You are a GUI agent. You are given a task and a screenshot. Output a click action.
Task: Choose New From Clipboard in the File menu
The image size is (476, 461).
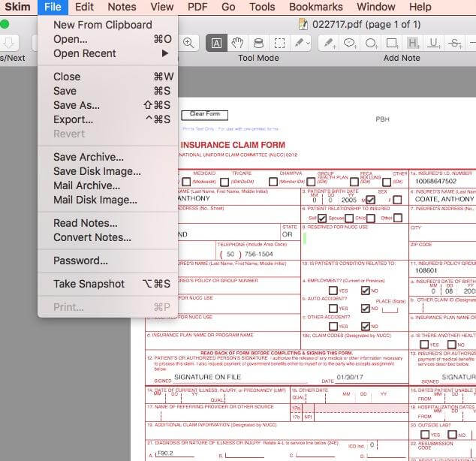coord(108,25)
